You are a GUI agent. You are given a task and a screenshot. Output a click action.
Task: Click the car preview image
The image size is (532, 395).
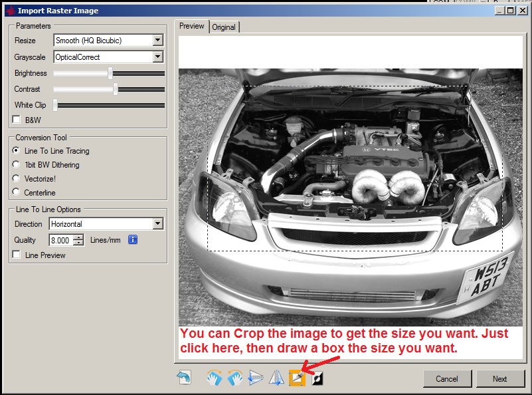pyautogui.click(x=351, y=197)
